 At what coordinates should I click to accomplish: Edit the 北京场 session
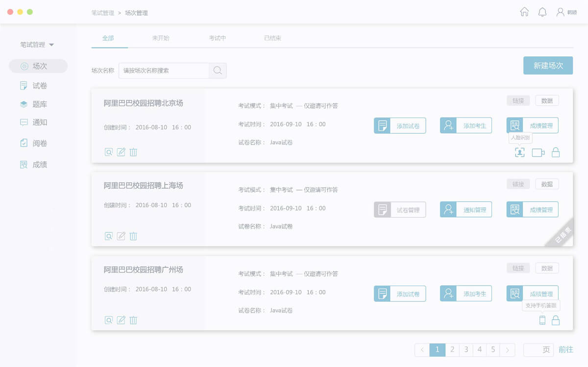point(121,152)
